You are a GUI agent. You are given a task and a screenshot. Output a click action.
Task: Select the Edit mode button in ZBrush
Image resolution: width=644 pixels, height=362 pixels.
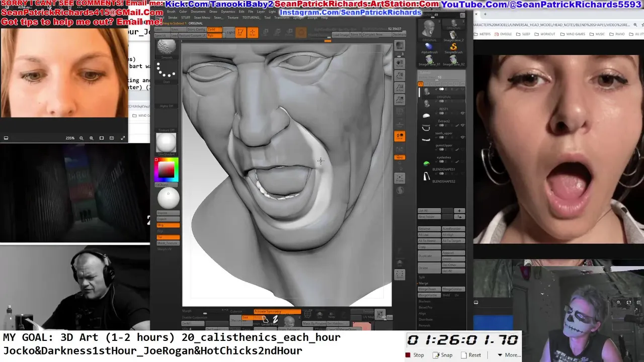240,32
